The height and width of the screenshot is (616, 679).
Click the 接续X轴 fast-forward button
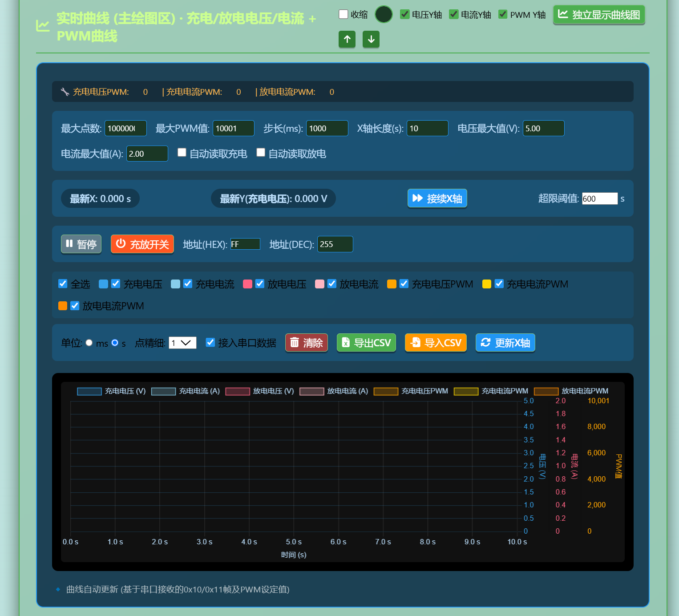coord(437,198)
